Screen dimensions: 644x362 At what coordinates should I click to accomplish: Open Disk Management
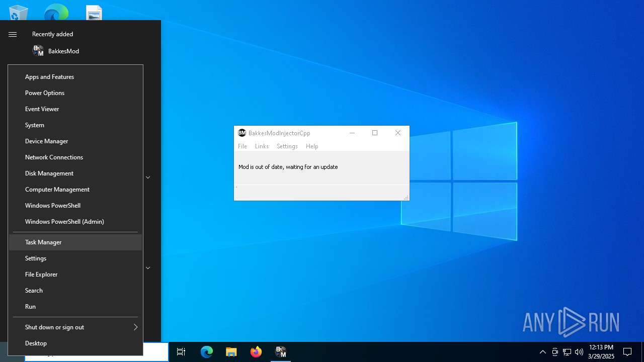[75, 173]
